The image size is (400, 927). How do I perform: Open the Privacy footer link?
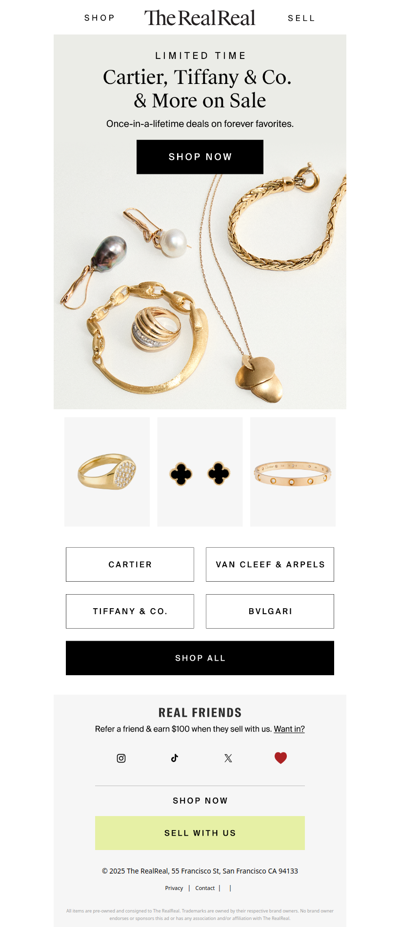174,888
